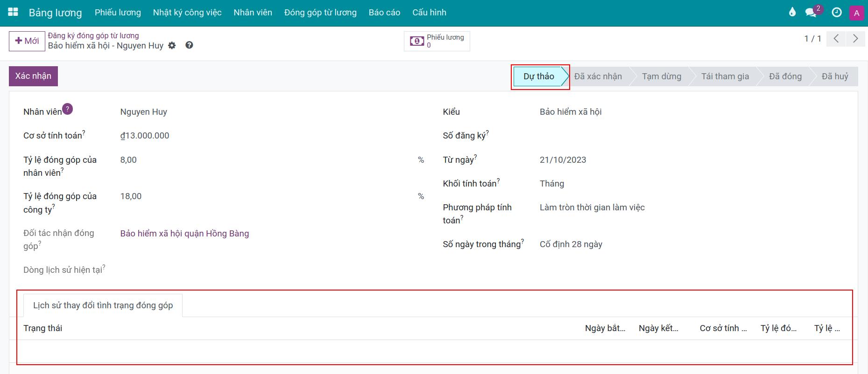Select the Tạm dừng status stage
Viewport: 868px width, 374px height.
click(x=661, y=76)
